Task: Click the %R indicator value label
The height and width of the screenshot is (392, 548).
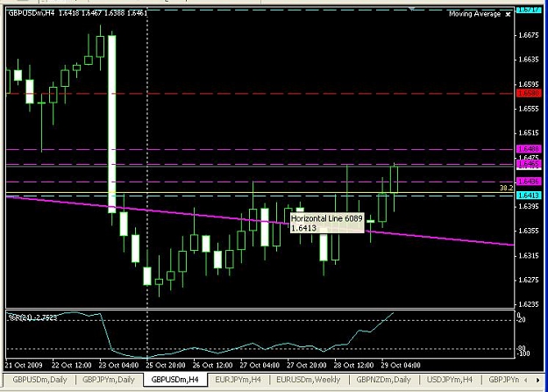Action: point(32,317)
